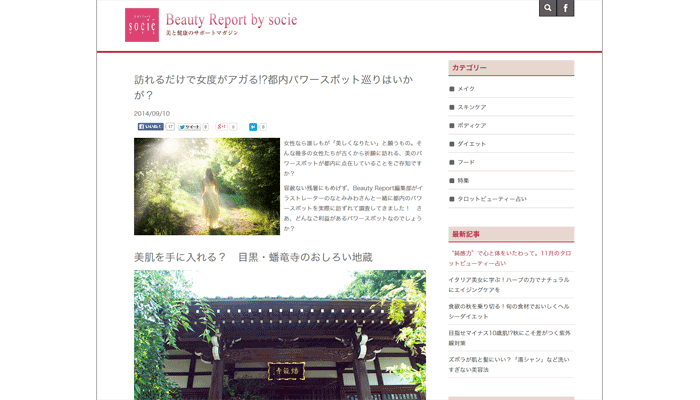Select the フード category
The height and width of the screenshot is (400, 700).
pos(466,162)
